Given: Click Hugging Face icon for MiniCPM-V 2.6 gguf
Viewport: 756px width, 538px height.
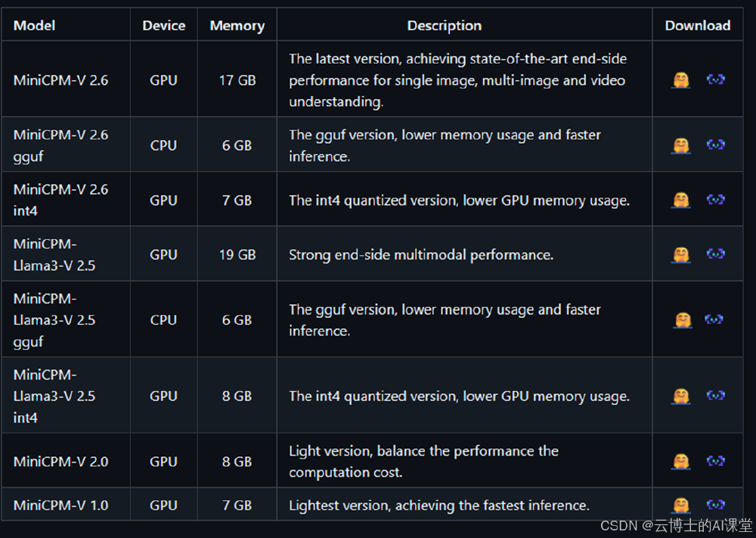Looking at the screenshot, I should 681,145.
